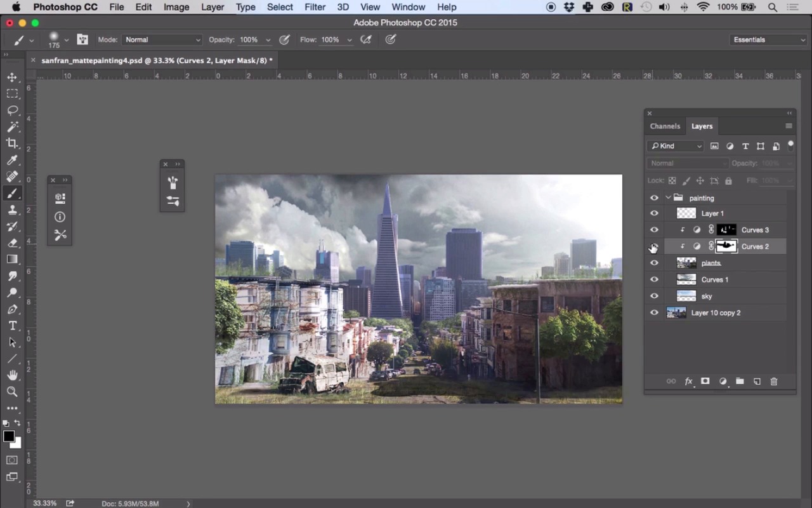
Task: Click the foreground color swatch
Action: pos(9,436)
